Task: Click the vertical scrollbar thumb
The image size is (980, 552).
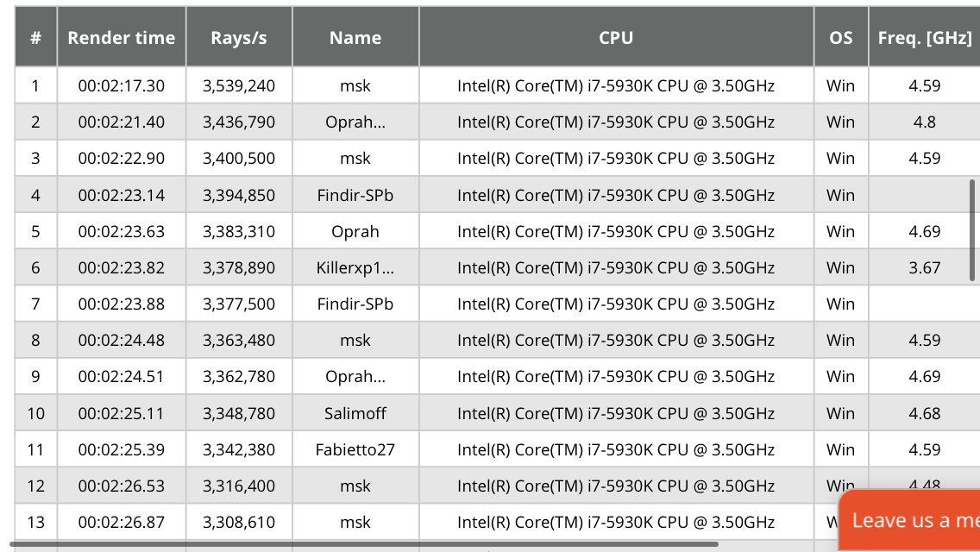Action: [972, 229]
